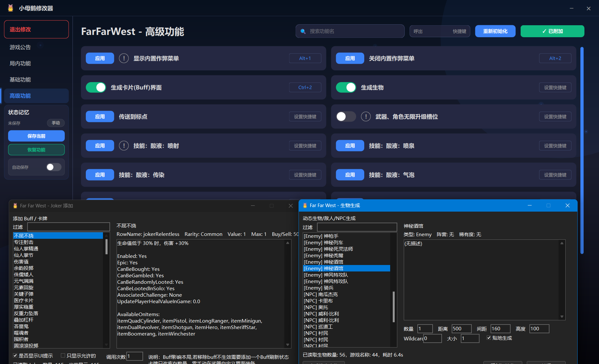The image size is (599, 364).
Task: Click the warning icon beside 显示内置作弊菜单
Action: click(124, 58)
